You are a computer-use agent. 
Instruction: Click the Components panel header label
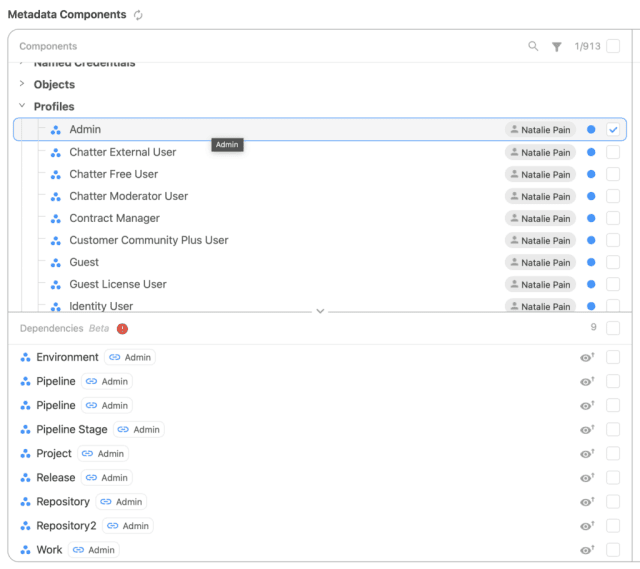point(48,46)
